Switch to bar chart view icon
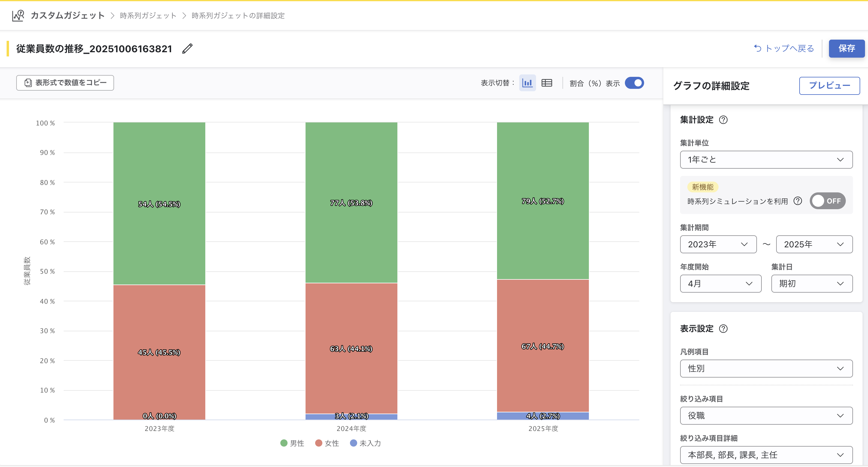 coord(527,83)
